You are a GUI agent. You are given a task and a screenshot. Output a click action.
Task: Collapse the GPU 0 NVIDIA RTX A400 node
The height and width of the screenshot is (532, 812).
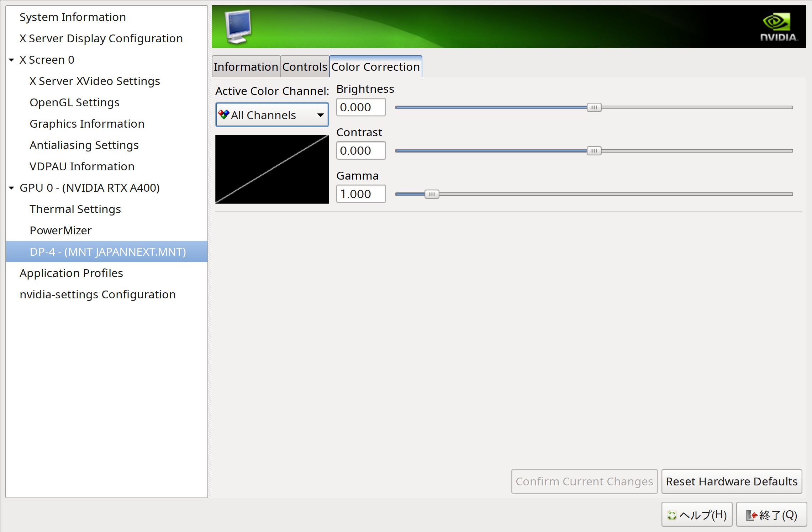(11, 188)
